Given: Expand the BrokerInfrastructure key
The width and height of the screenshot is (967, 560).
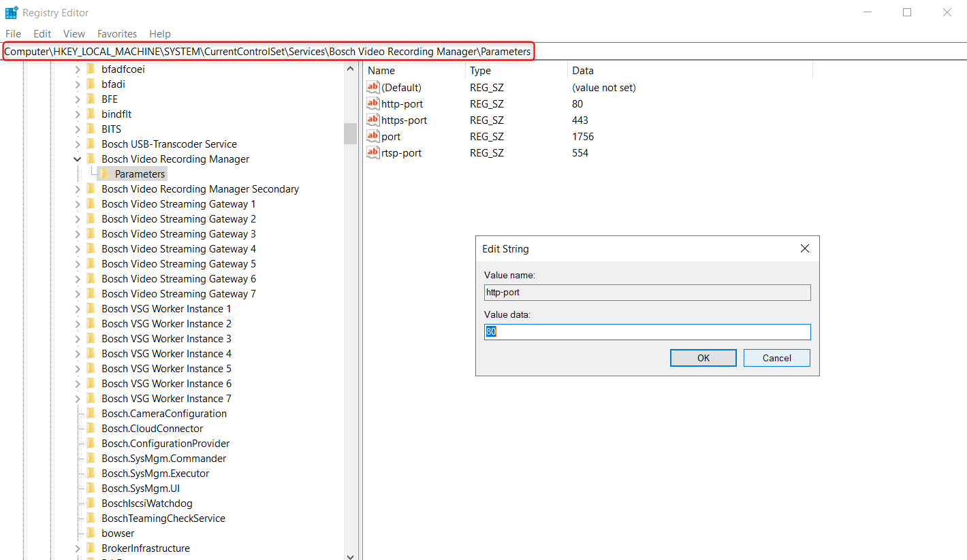Looking at the screenshot, I should [77, 548].
